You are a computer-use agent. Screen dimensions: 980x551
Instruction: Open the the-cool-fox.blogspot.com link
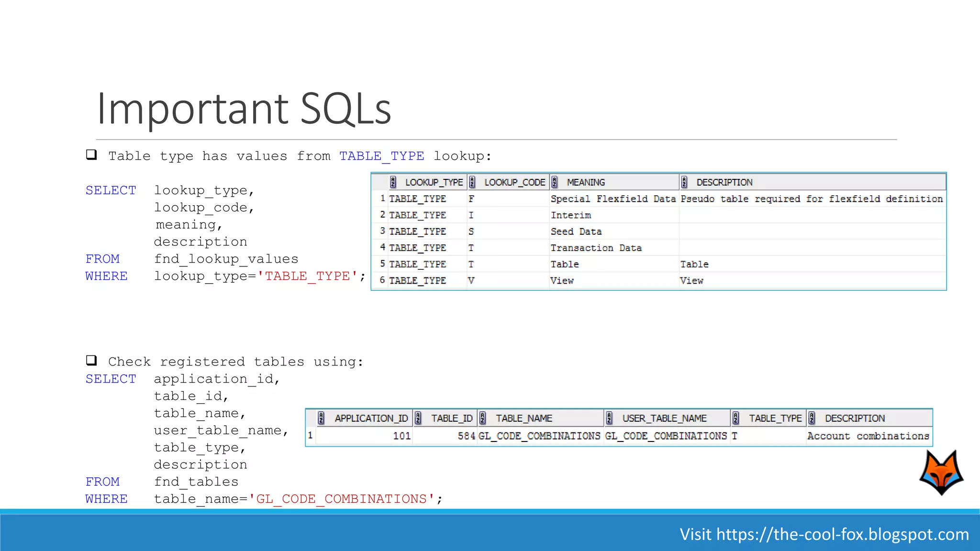pos(842,534)
